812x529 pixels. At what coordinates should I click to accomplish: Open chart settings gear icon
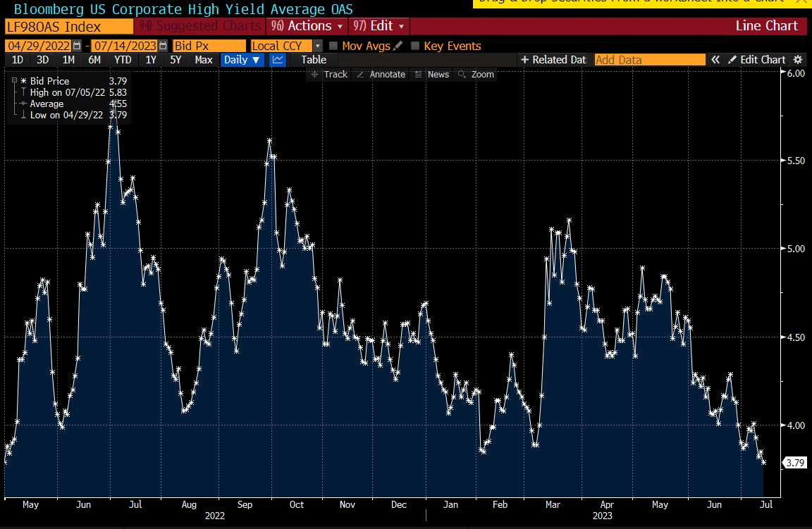point(798,60)
